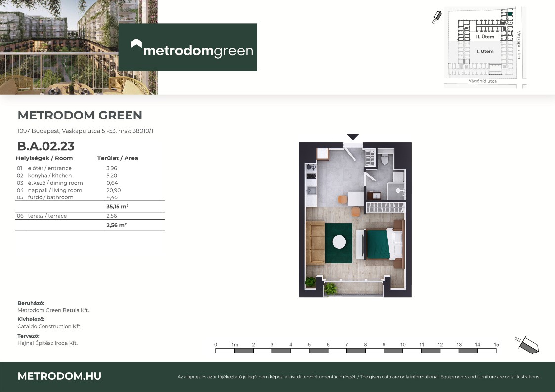The image size is (555, 392).
Task: Click the white round coffee table in floor plan
Action: (x=339, y=242)
